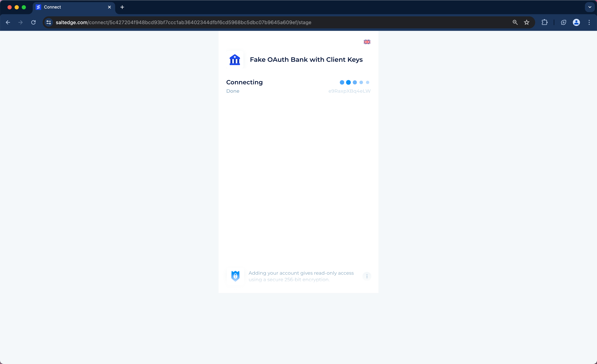The image size is (597, 364).
Task: Click the Connecting progress dots indicator
Action: coord(354,82)
